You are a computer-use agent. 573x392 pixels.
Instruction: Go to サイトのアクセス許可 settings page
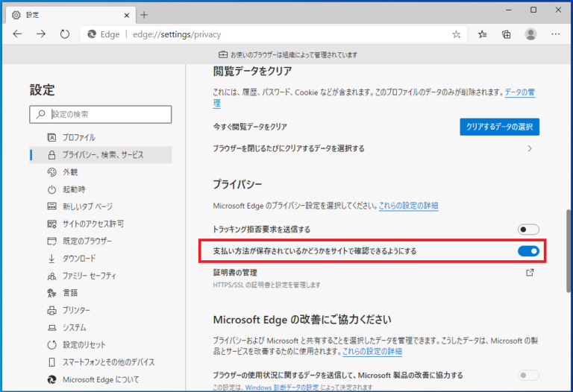tap(93, 224)
